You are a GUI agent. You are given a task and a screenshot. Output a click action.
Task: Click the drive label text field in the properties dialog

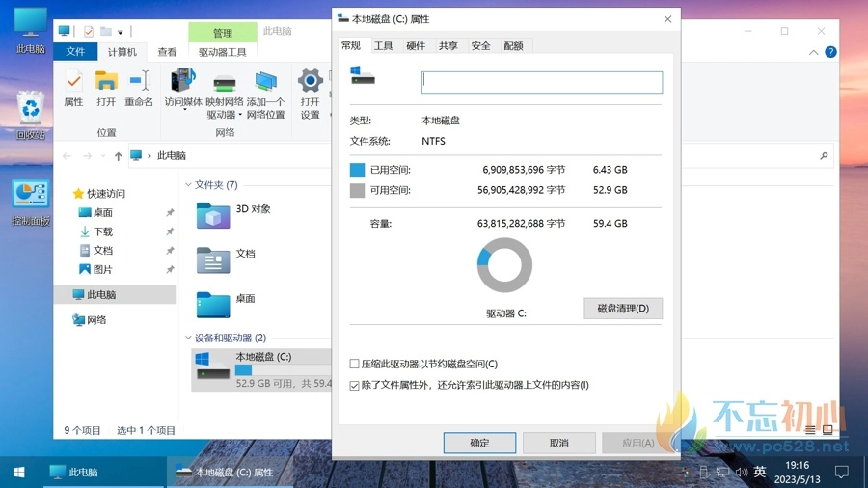[542, 82]
